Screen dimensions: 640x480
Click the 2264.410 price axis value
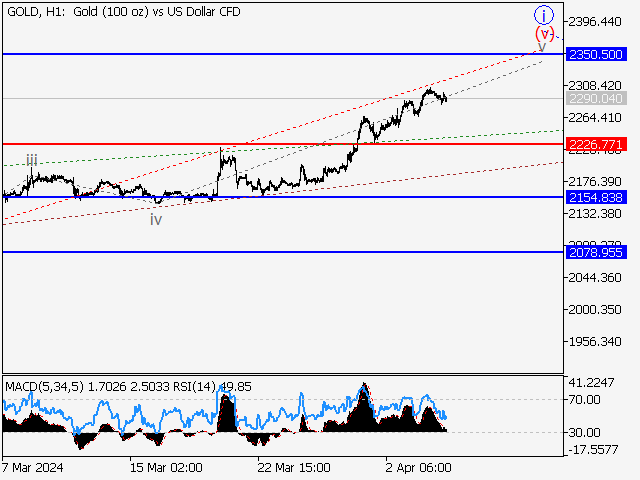pos(595,118)
